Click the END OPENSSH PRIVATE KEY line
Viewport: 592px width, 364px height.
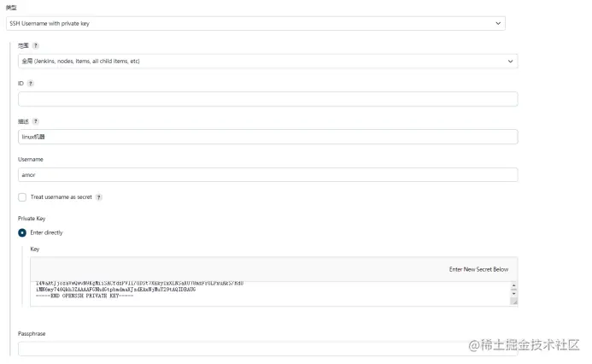(85, 296)
